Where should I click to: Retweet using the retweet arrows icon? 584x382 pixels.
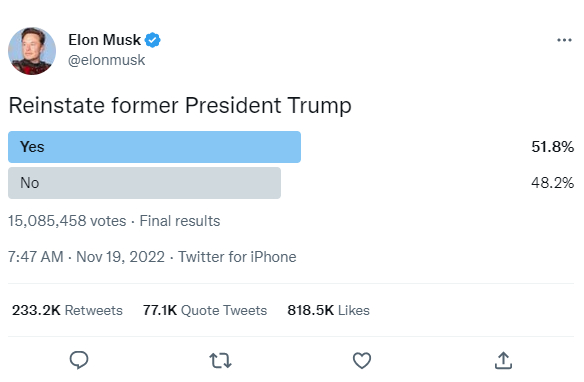(220, 361)
